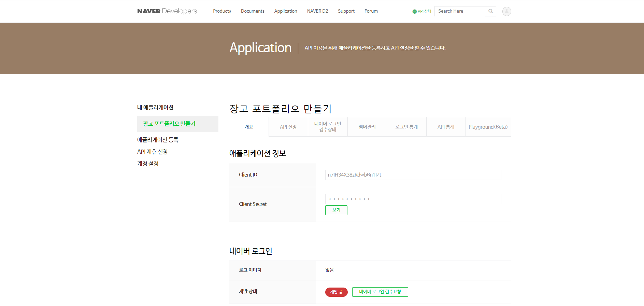Open the Documents menu
The image size is (644, 306).
point(253,11)
